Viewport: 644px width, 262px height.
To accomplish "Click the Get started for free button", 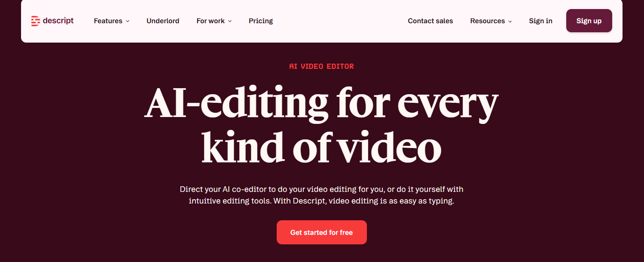I will (321, 232).
